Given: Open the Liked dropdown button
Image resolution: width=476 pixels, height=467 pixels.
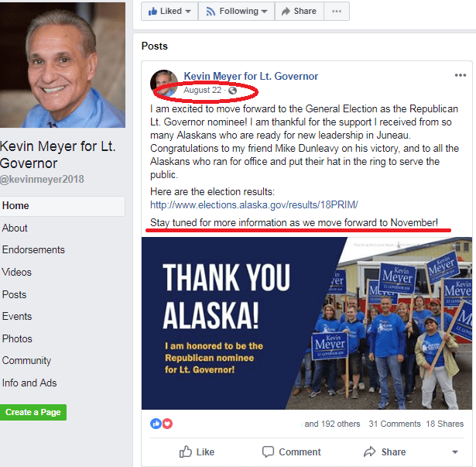Looking at the screenshot, I should [x=170, y=12].
